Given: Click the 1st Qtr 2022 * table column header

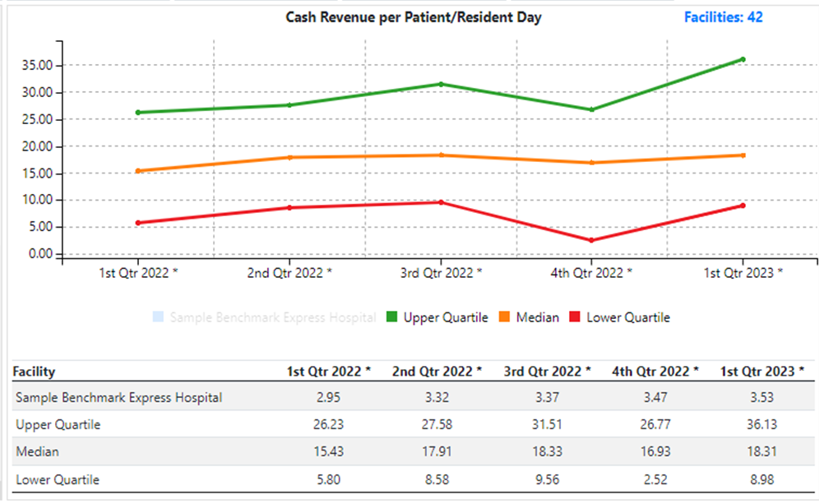Looking at the screenshot, I should (x=329, y=372).
